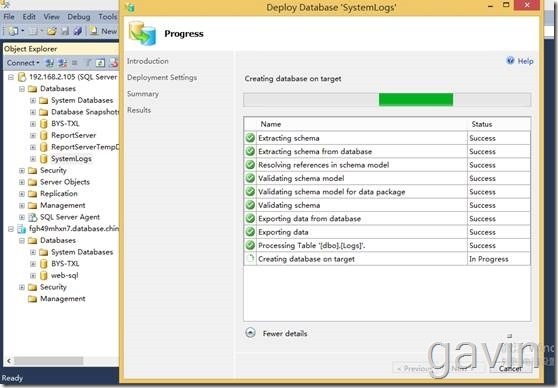Expand the Database Snapshots node
Image resolution: width=558 pixels, height=388 pixels.
tap(33, 112)
